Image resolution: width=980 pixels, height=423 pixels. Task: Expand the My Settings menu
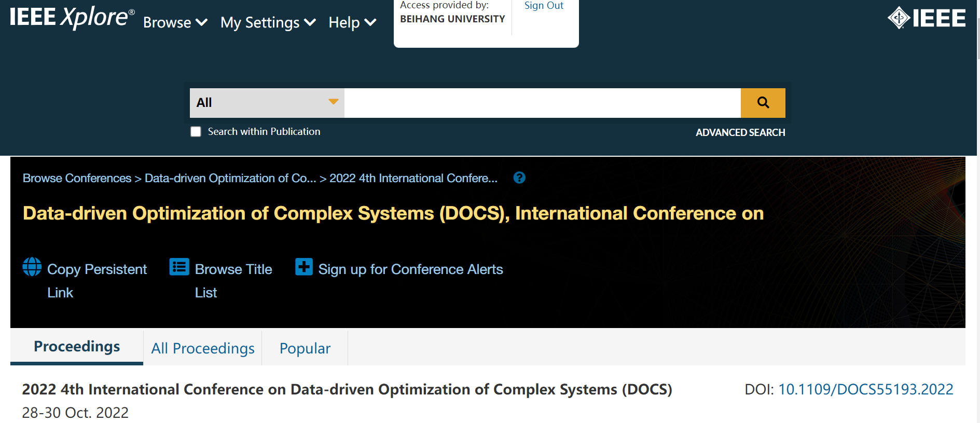tap(268, 23)
